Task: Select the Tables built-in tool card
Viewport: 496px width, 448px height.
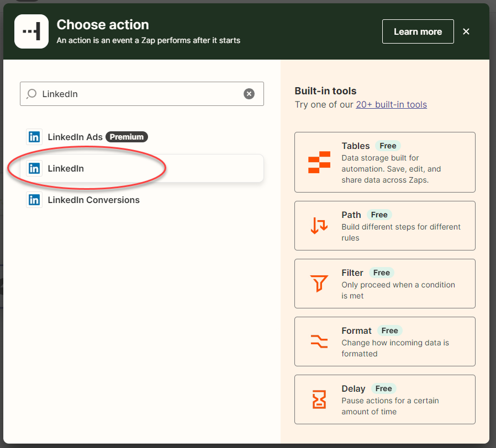Action: pos(384,162)
